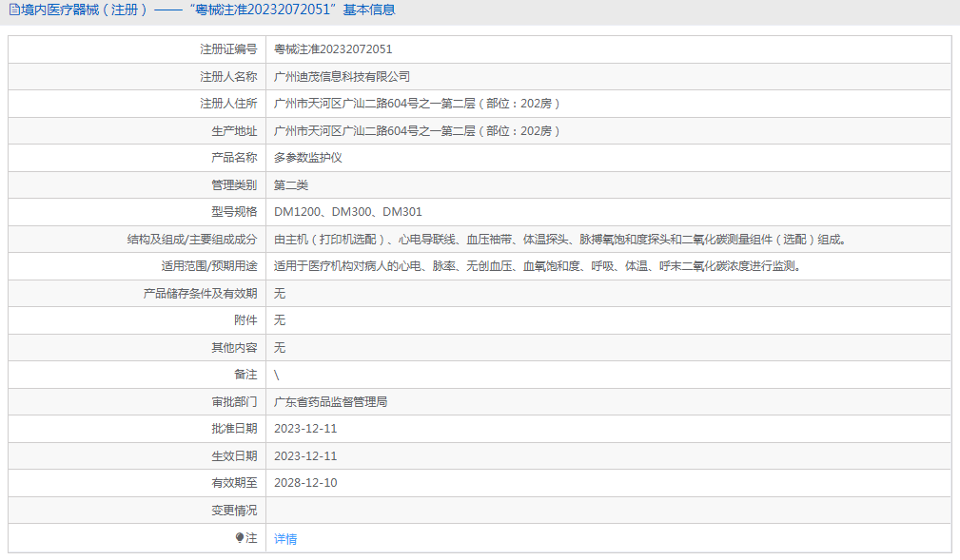Select the 生效日期 value 2023-12-11
The height and width of the screenshot is (560, 960).
pyautogui.click(x=305, y=456)
